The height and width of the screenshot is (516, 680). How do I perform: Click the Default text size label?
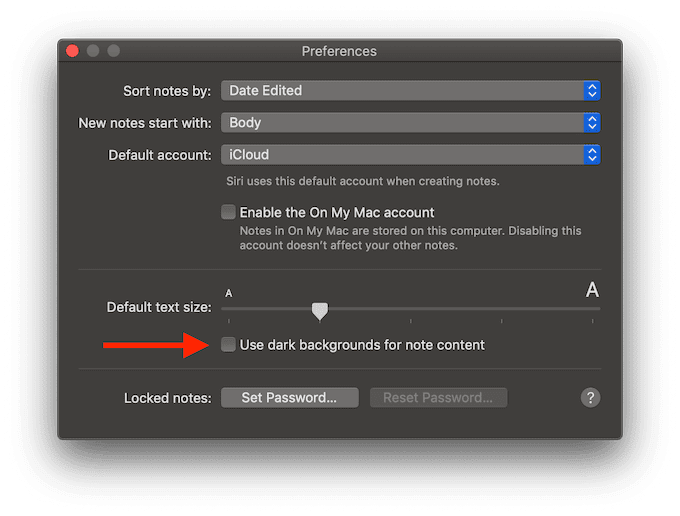pos(159,307)
